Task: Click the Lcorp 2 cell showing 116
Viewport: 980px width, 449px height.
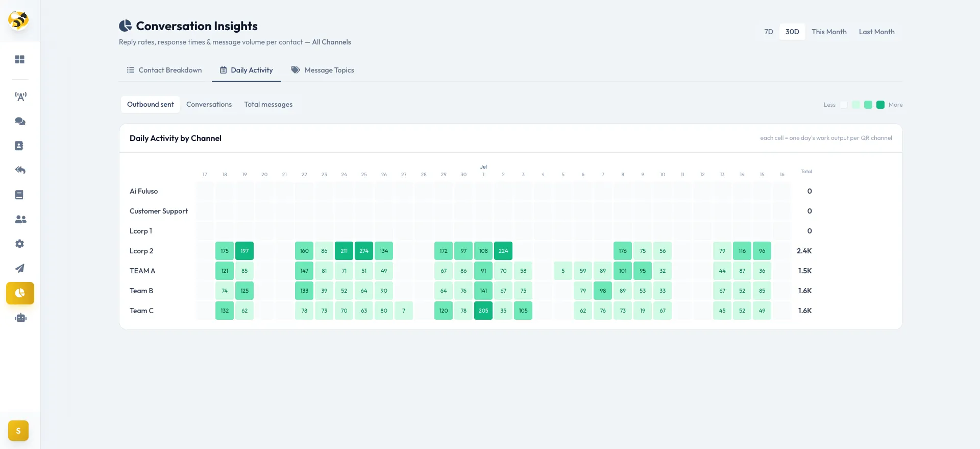Action: click(x=742, y=251)
